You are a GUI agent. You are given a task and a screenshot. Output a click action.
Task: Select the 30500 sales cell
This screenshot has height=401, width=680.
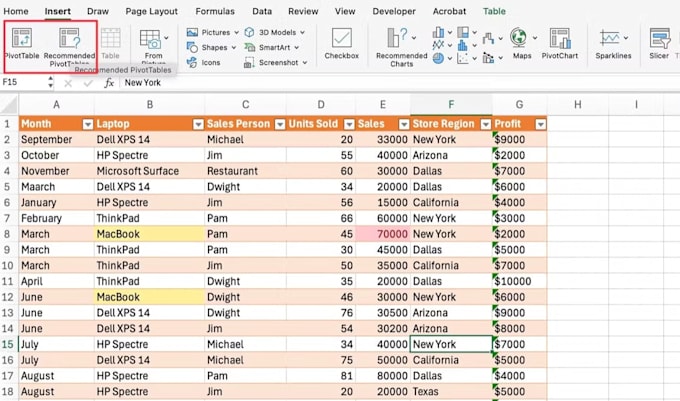382,313
